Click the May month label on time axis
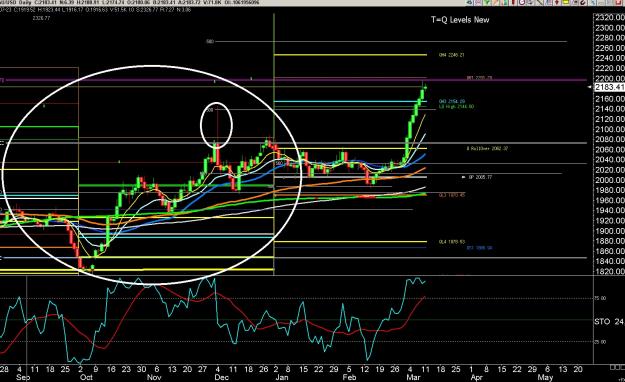 point(545,377)
